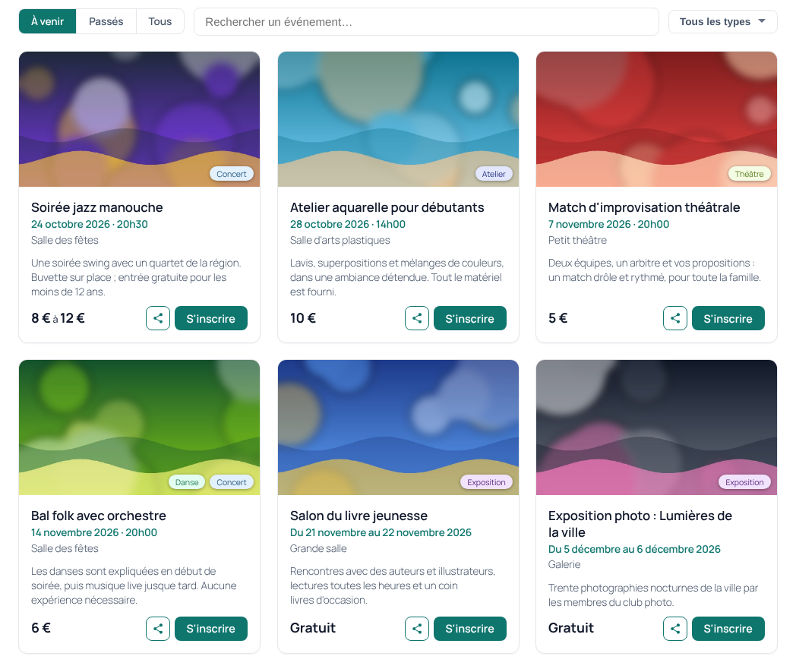
Task: Share the Salon du livre jeunesse event
Action: tap(417, 629)
